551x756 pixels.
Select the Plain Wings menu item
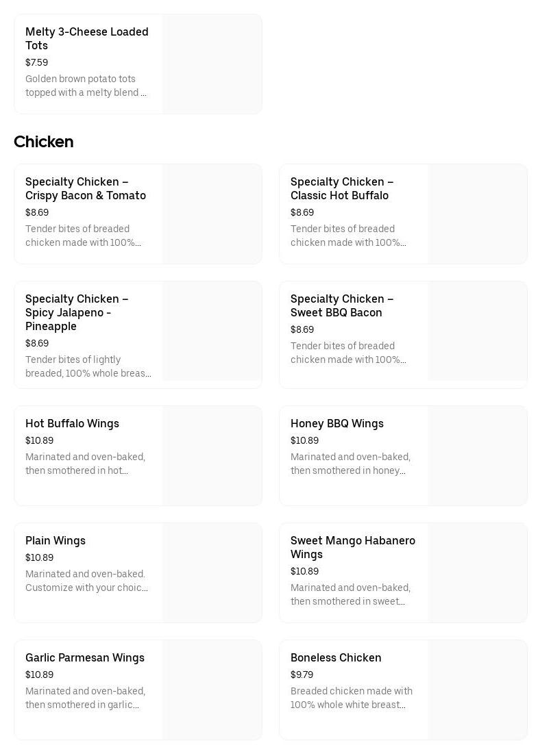point(56,541)
